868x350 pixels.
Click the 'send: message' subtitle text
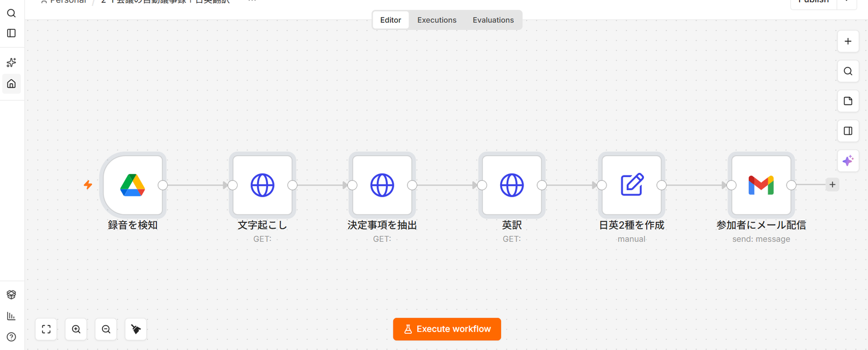tap(761, 239)
